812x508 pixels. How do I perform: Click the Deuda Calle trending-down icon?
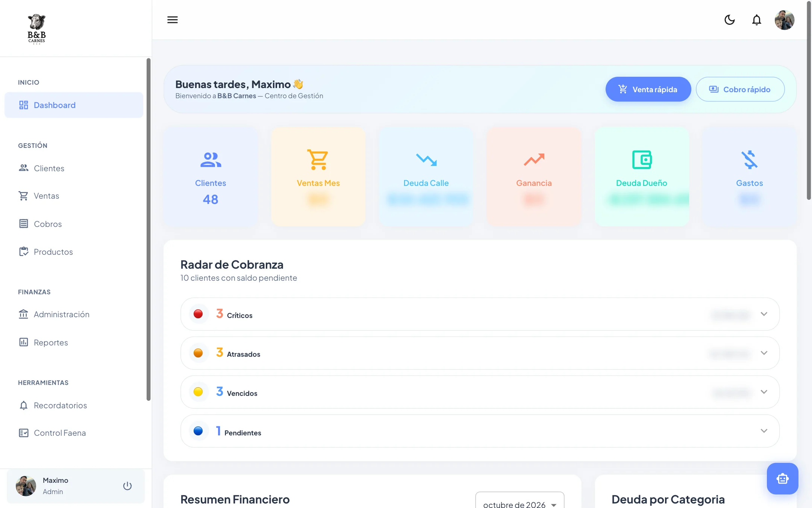[x=426, y=160]
